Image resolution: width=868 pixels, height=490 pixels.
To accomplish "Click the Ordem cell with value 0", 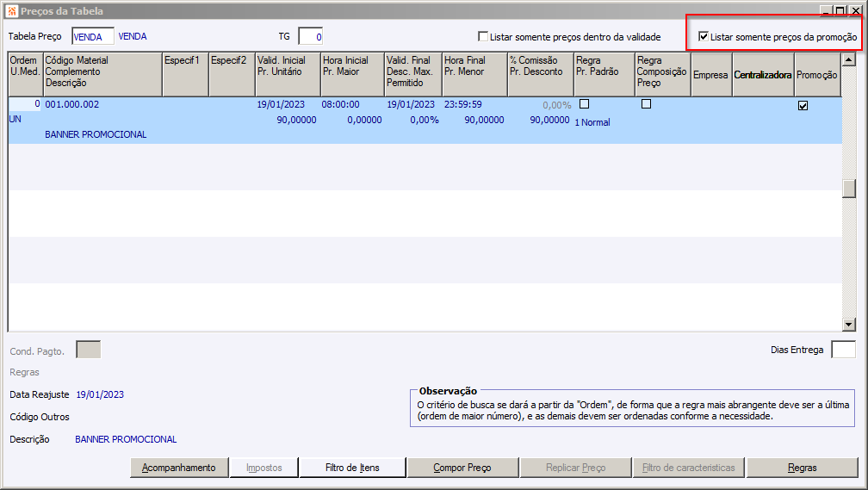I will pyautogui.click(x=25, y=104).
